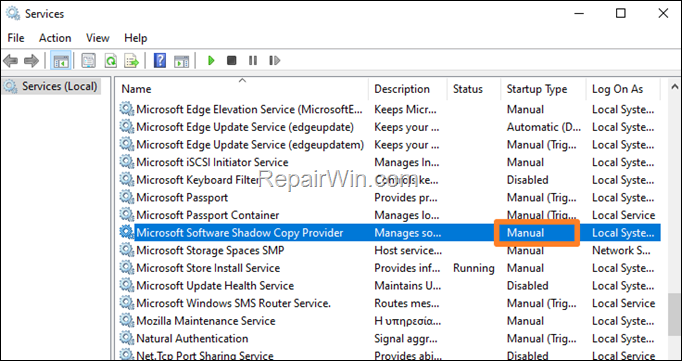682x361 pixels.
Task: Click Disabled startup type of Update Health Service
Action: click(x=528, y=286)
